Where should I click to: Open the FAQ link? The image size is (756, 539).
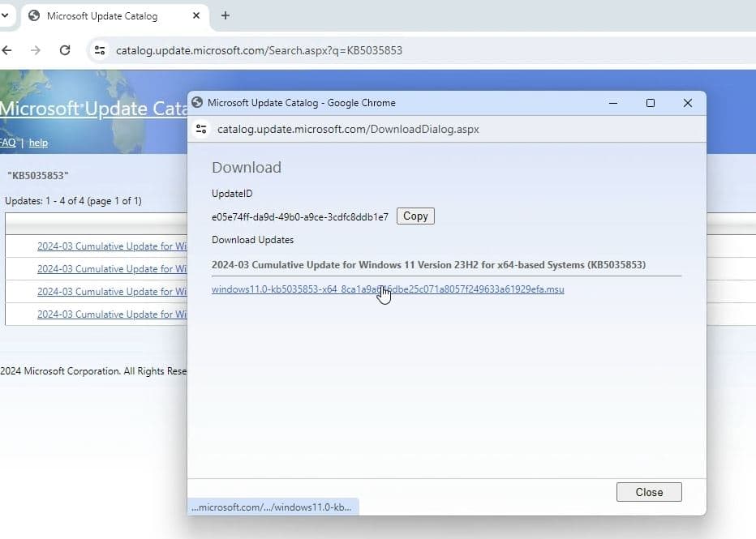tap(7, 143)
